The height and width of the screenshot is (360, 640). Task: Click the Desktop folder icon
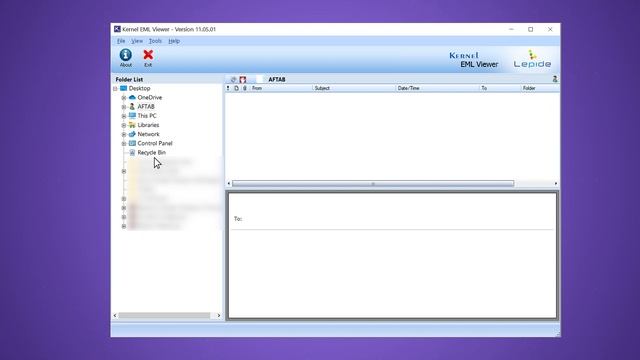pyautogui.click(x=123, y=89)
